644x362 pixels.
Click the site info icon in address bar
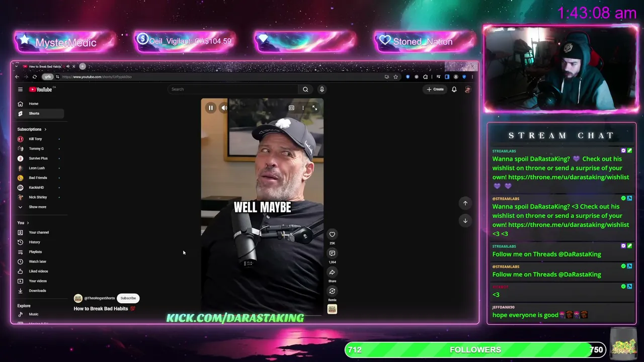57,77
